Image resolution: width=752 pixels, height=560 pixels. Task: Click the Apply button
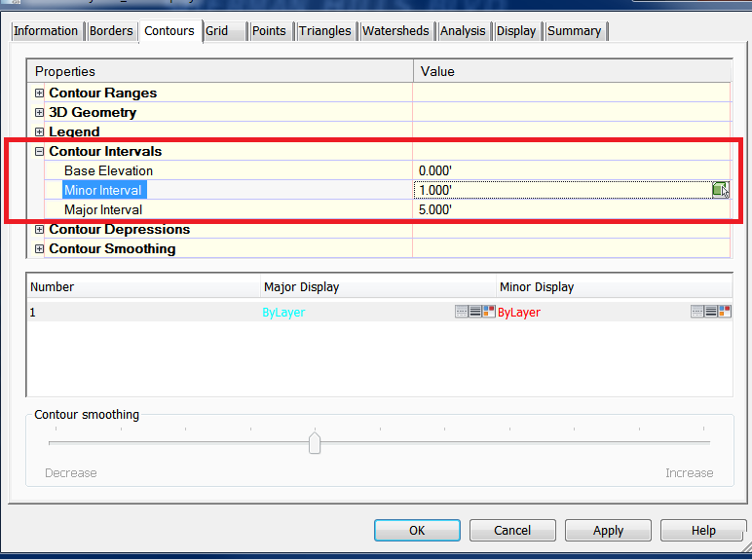[608, 530]
